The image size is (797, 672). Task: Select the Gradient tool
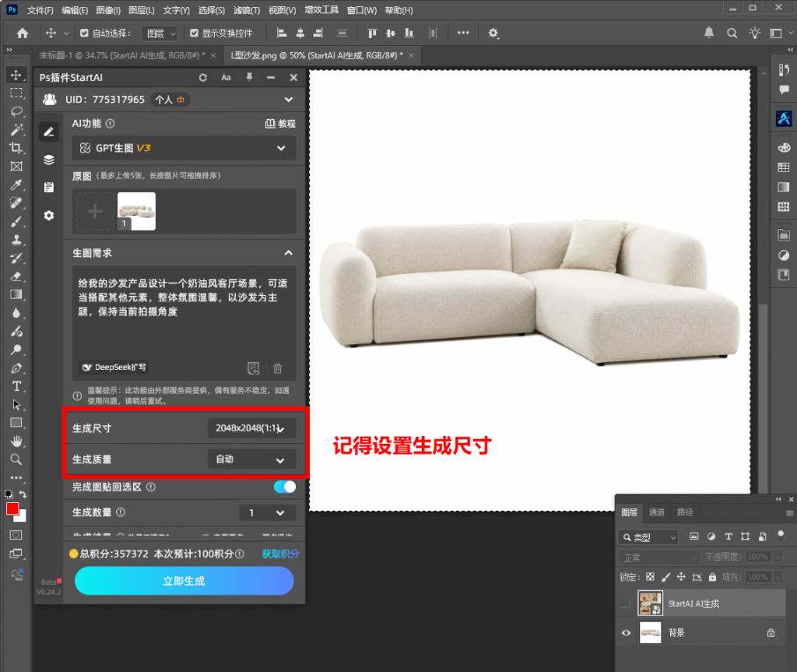coord(16,294)
